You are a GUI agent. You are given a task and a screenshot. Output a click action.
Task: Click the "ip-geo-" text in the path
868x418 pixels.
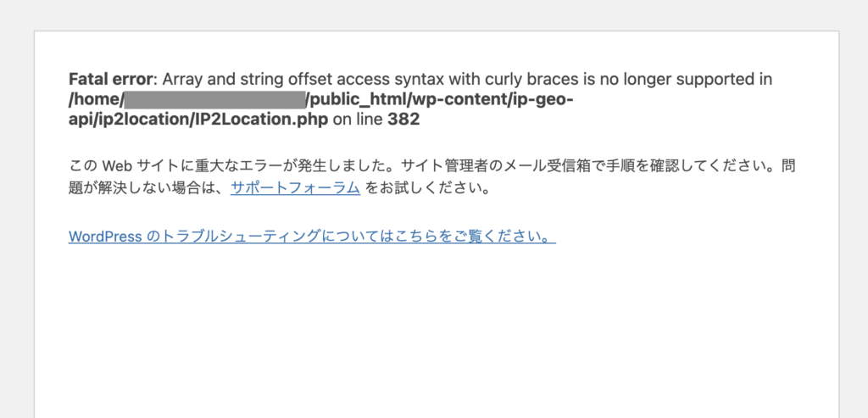[x=542, y=100]
